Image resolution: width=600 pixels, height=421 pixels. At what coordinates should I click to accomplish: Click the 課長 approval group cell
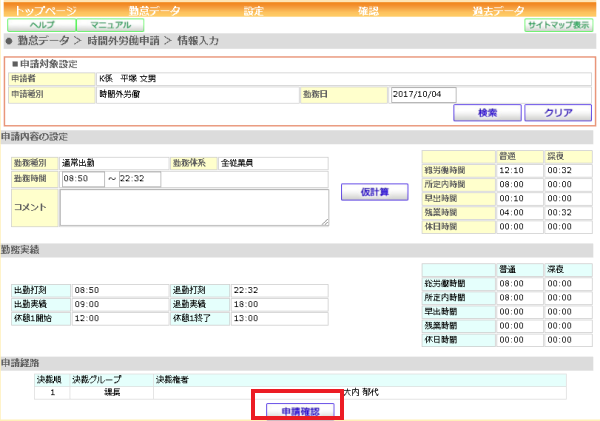click(112, 392)
